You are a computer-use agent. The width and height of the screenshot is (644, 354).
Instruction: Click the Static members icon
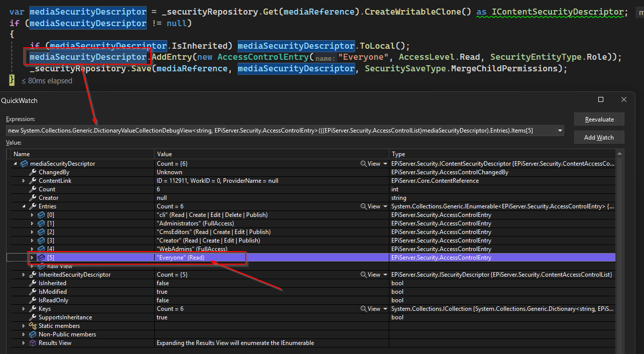(33, 326)
